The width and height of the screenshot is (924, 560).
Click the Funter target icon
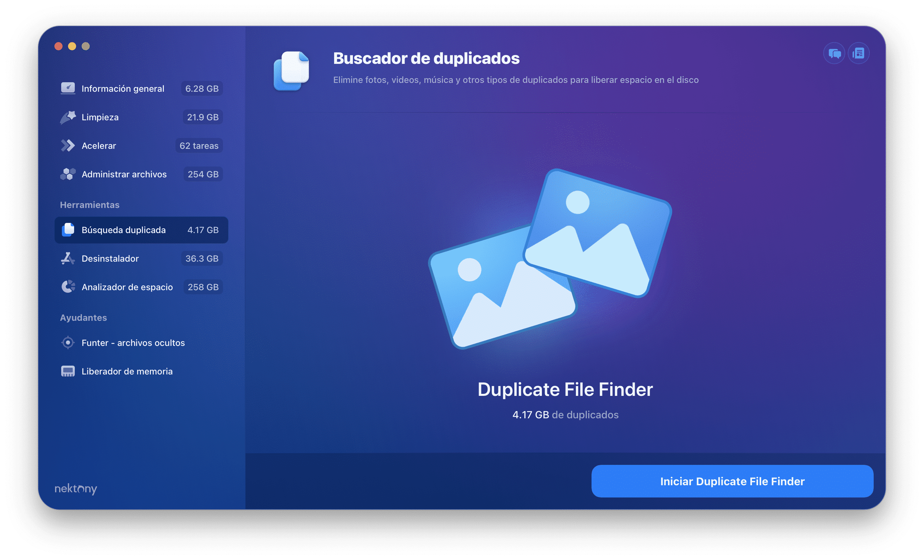click(68, 343)
